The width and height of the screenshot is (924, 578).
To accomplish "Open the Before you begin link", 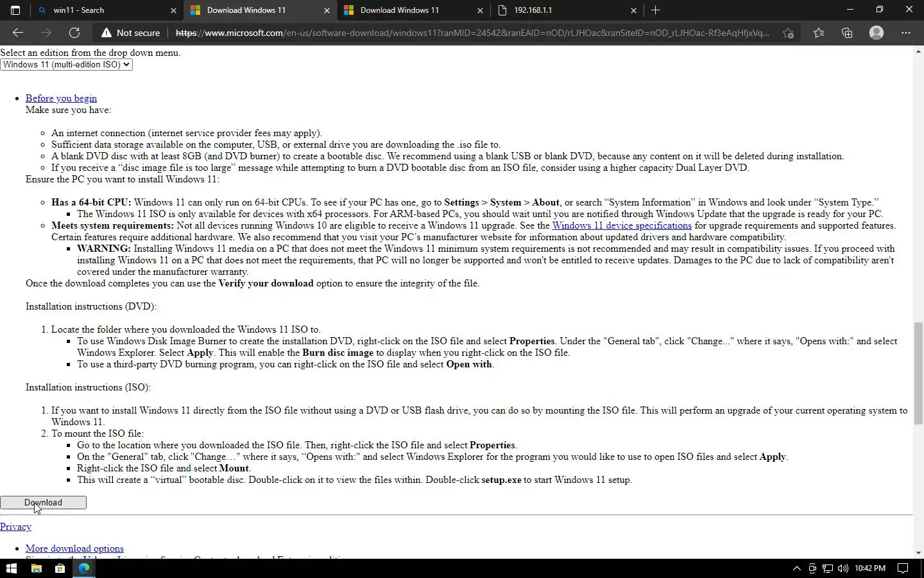I will [x=61, y=98].
